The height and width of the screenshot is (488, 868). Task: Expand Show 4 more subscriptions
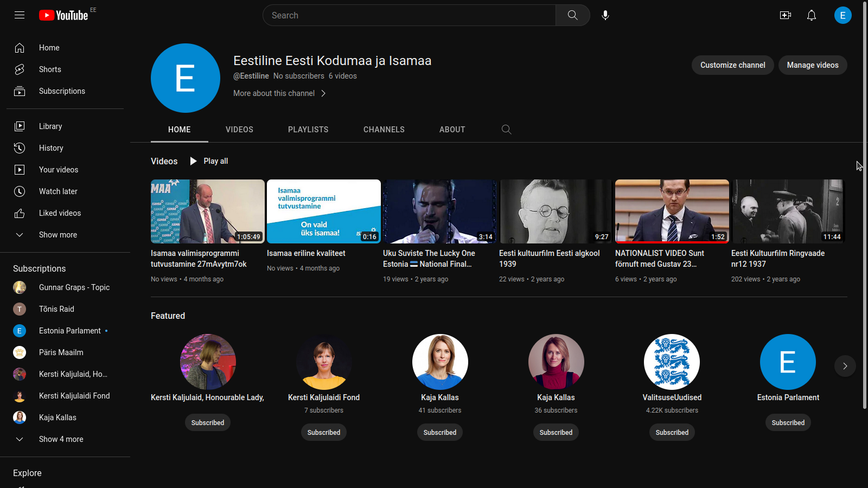click(61, 439)
